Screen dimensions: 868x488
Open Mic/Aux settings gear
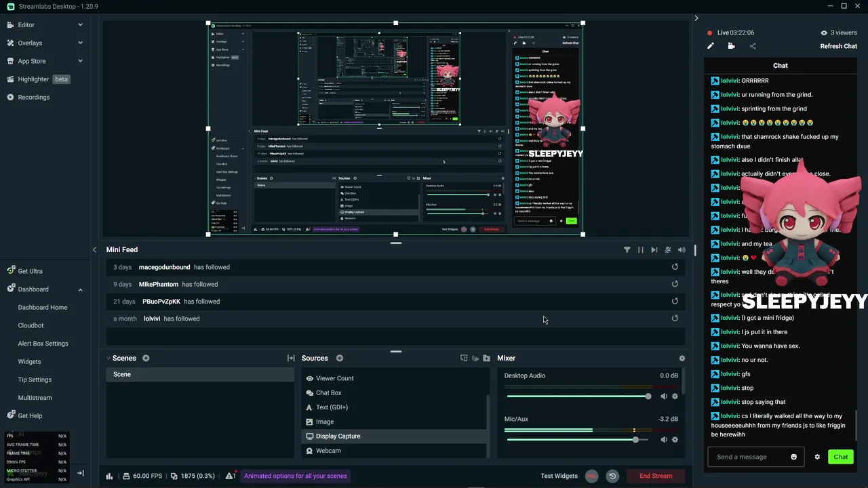675,440
